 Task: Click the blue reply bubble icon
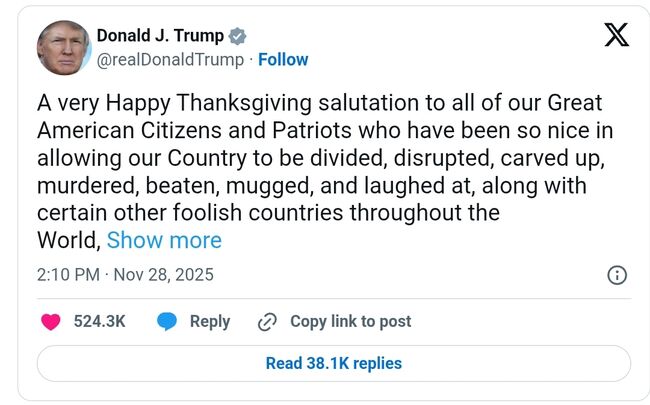[167, 322]
